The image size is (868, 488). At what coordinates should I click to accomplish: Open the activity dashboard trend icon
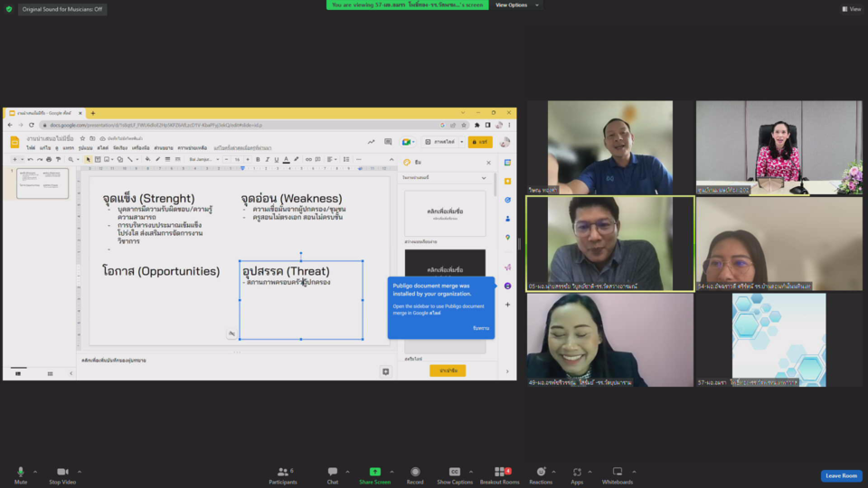click(371, 142)
